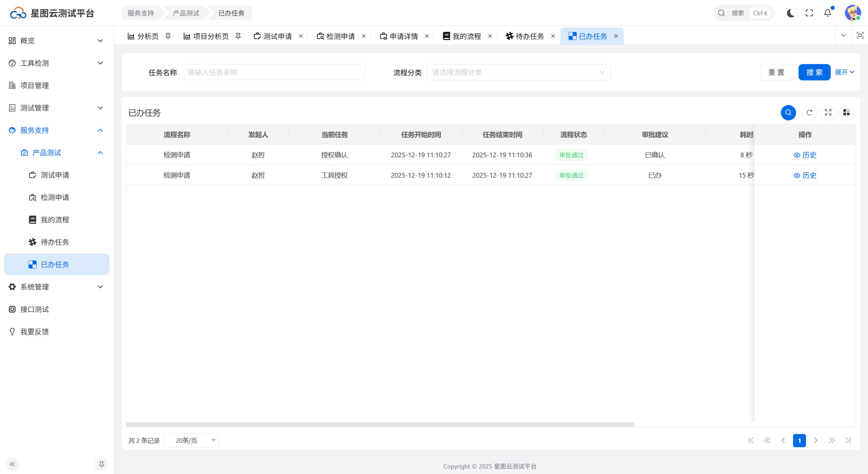Open 我的流程 in sidebar menu
Image resolution: width=868 pixels, height=474 pixels.
55,220
